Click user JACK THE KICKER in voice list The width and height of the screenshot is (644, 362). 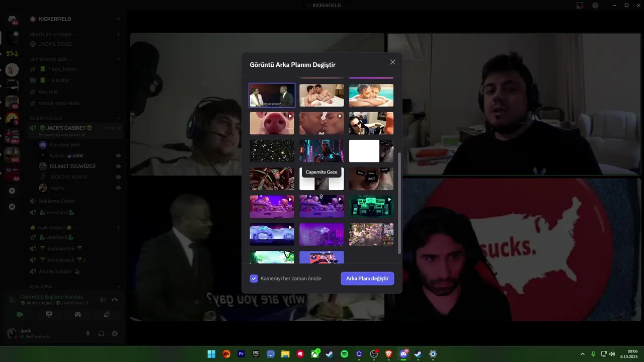[x=80, y=177]
